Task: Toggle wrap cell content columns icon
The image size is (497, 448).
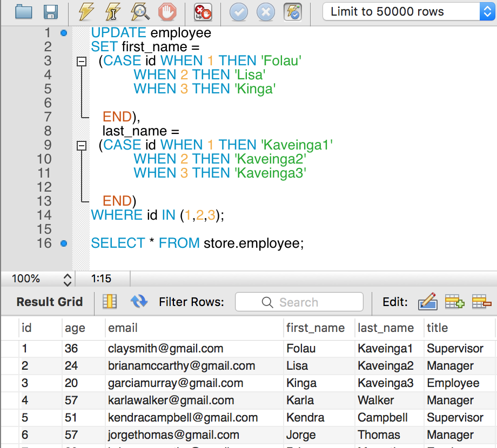Action: click(x=110, y=301)
